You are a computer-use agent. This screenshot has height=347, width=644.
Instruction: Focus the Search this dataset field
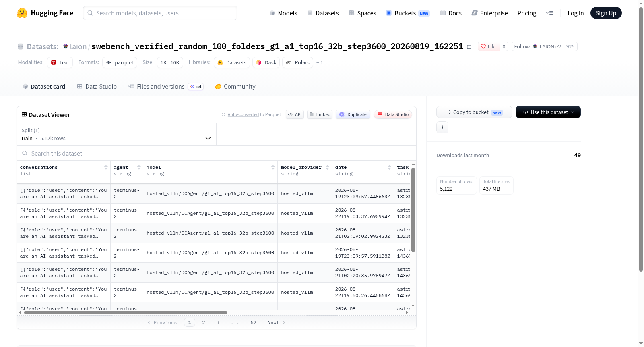coord(217,153)
